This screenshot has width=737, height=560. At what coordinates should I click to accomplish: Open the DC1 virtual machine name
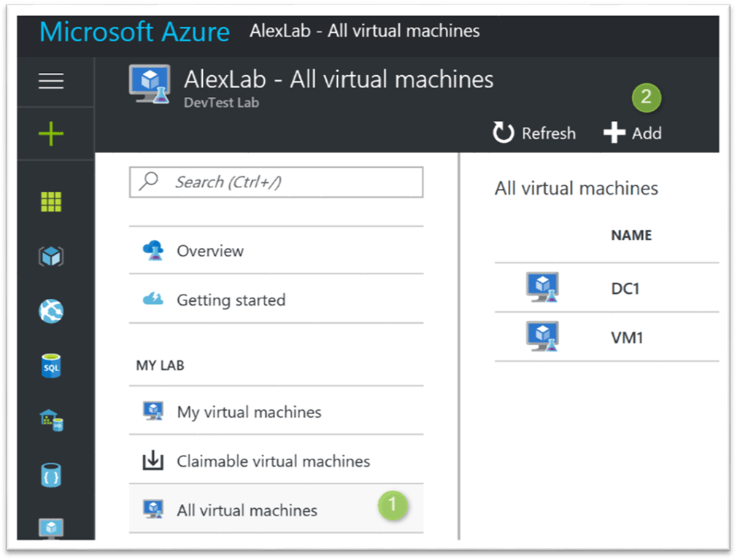point(625,288)
